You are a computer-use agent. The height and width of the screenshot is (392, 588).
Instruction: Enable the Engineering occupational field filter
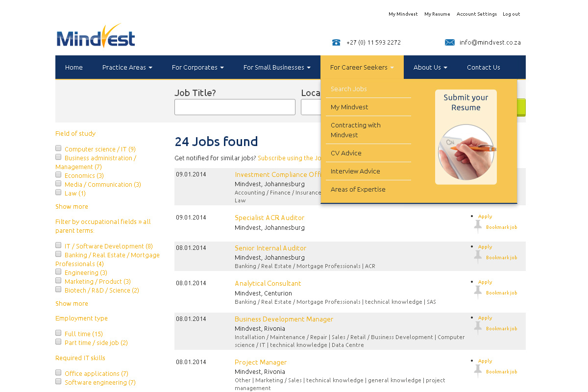(x=59, y=272)
